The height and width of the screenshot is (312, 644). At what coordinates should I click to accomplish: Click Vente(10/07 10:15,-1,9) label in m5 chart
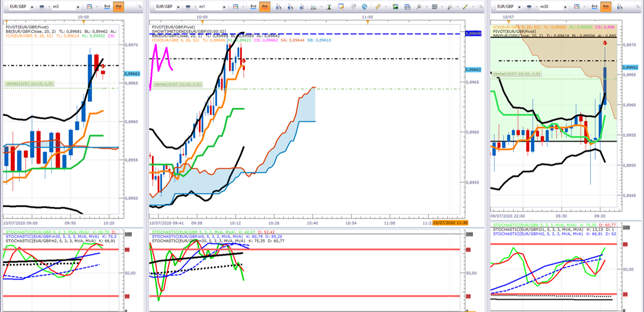point(30,84)
